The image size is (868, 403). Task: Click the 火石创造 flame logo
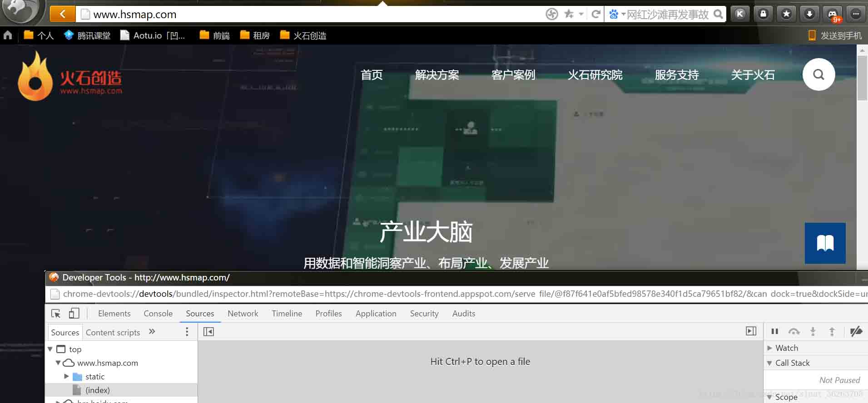pyautogui.click(x=69, y=76)
